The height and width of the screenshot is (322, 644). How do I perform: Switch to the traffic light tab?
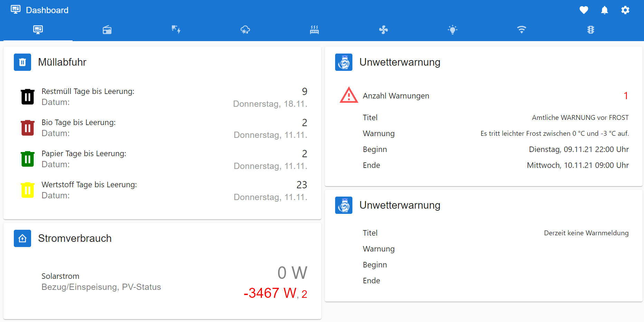click(x=591, y=30)
